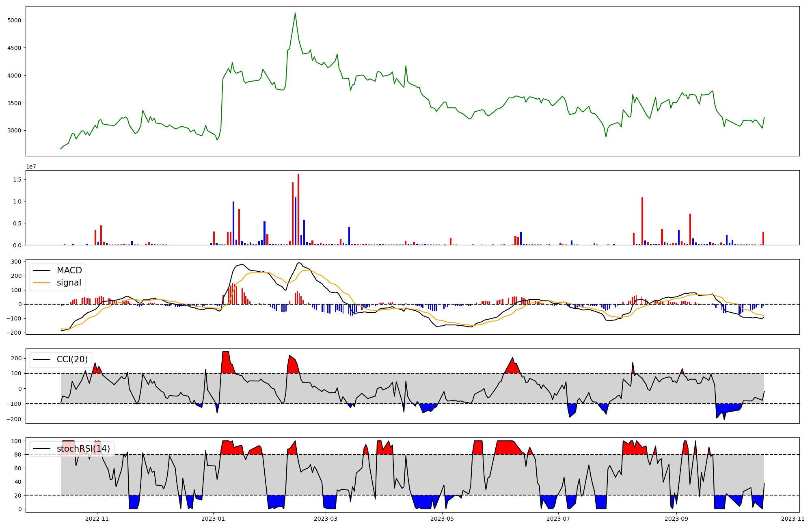Click the 2023-03 x-axis date label
Screen dimensions: 812x528
click(326, 519)
